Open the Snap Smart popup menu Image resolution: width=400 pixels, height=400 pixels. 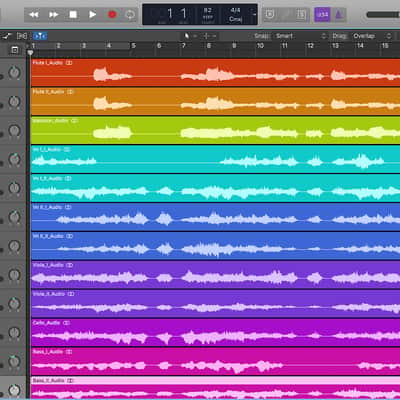point(300,36)
